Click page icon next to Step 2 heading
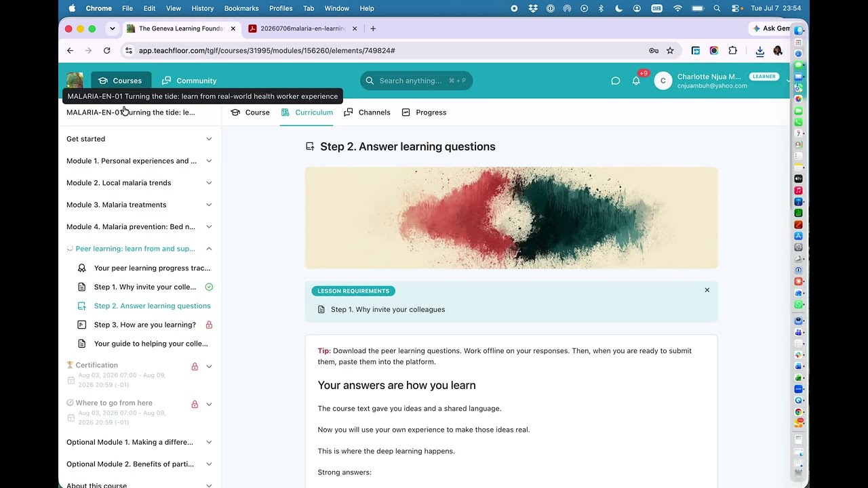Image resolution: width=868 pixels, height=488 pixels. 310,146
